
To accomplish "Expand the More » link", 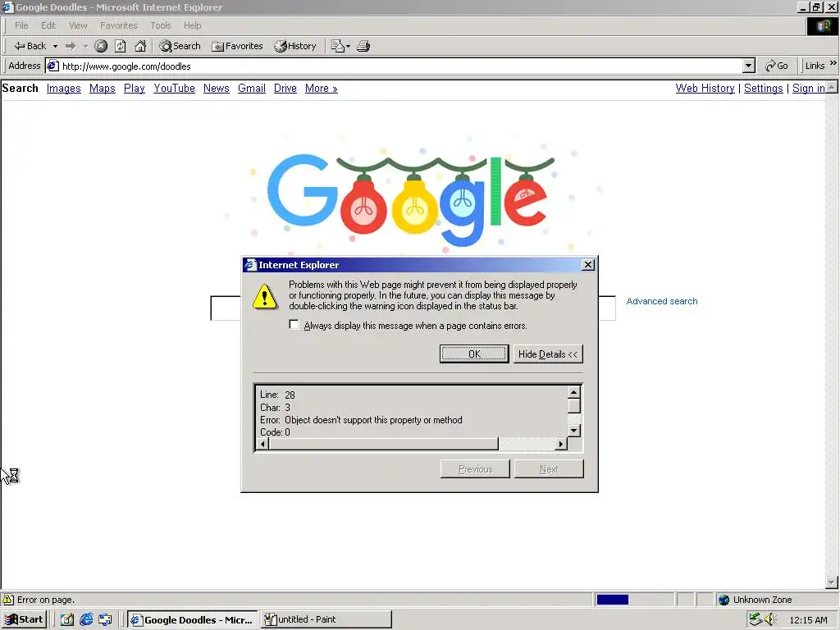I will (322, 89).
